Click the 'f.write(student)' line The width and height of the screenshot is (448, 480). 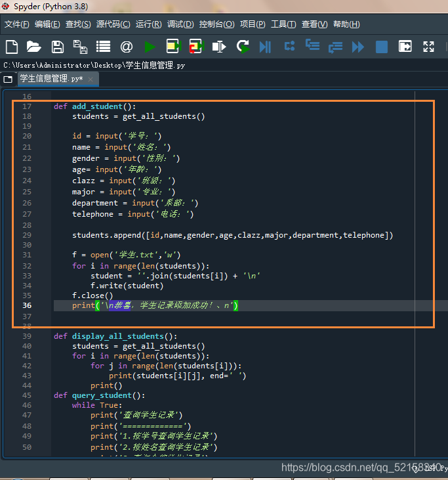coord(127,286)
